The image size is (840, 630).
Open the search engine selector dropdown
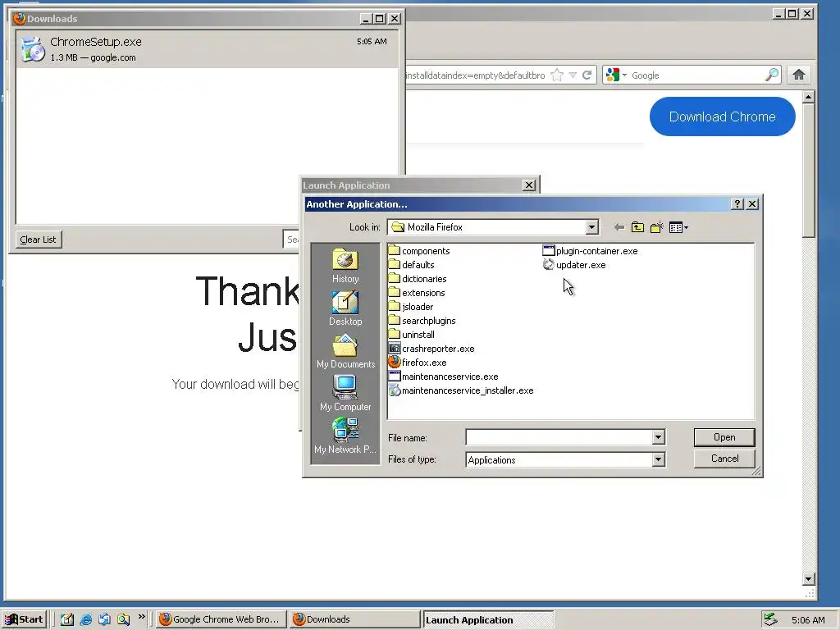tap(616, 75)
